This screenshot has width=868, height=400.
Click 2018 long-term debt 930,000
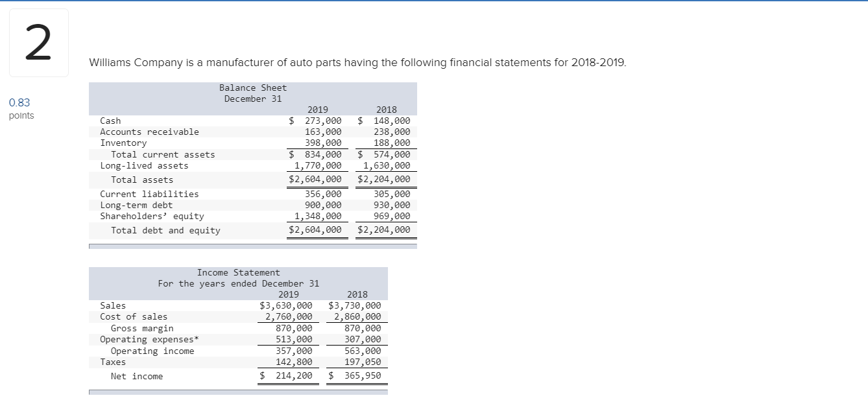392,205
